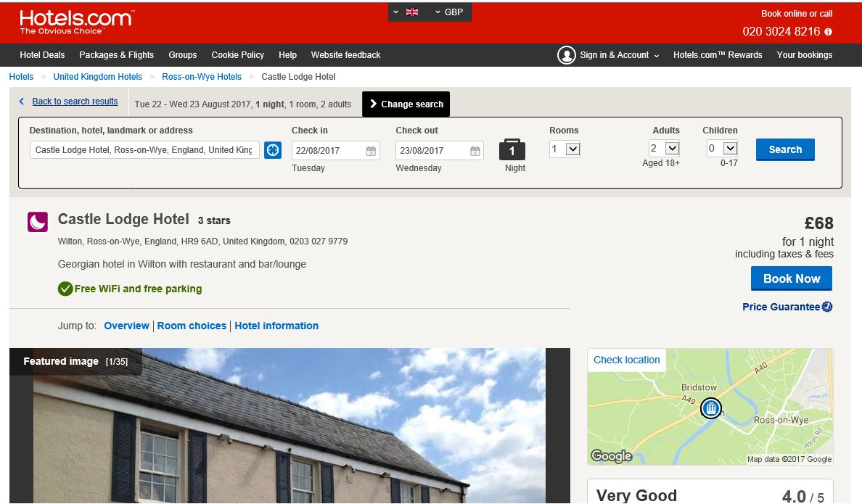Open Hotels.com Rewards page
The width and height of the screenshot is (862, 504).
(718, 55)
